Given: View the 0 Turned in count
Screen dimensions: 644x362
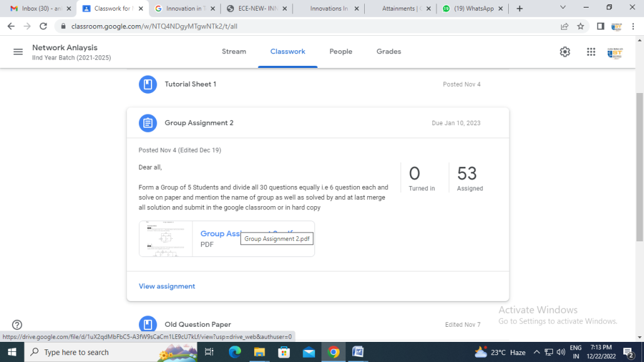Looking at the screenshot, I should [x=422, y=178].
